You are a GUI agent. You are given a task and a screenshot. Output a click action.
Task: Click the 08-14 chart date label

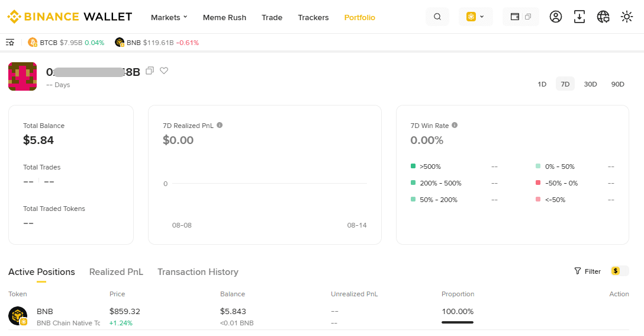(x=357, y=225)
